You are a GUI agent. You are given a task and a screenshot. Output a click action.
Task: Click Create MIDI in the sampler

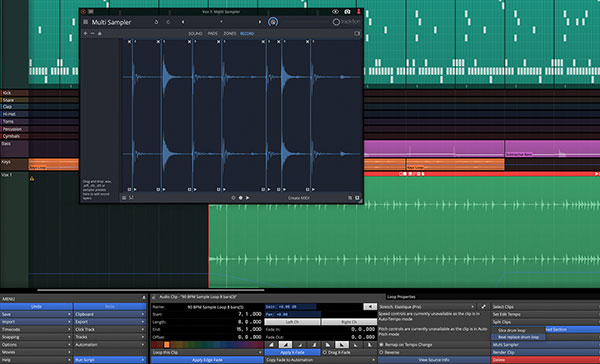[x=298, y=198]
